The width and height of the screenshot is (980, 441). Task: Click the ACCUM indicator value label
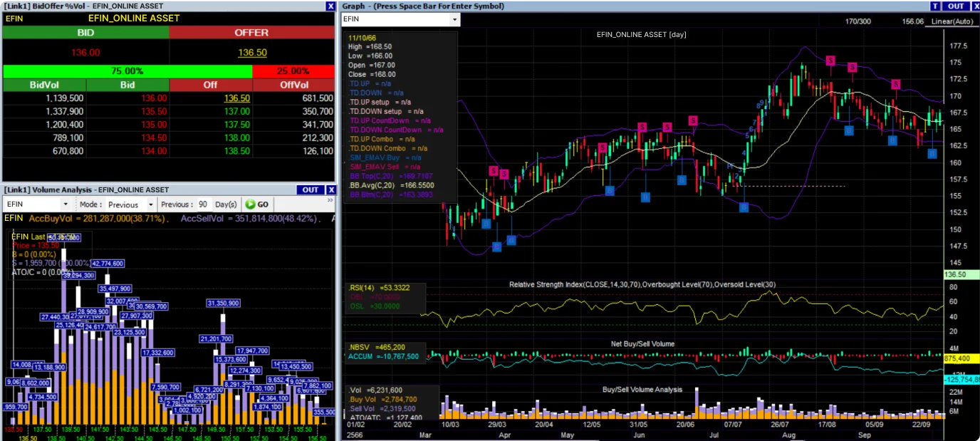(383, 356)
